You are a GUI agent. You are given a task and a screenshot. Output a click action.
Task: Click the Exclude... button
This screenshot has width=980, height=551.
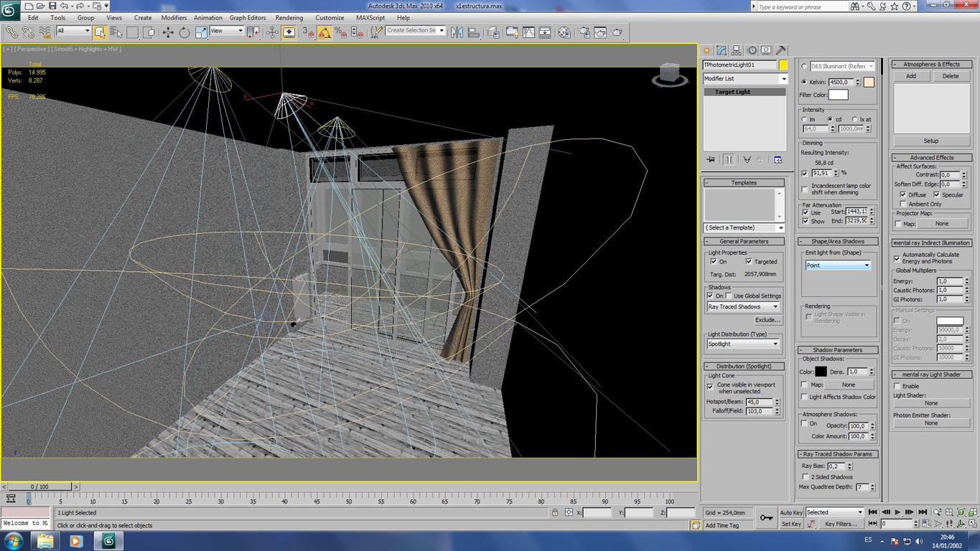tap(767, 320)
